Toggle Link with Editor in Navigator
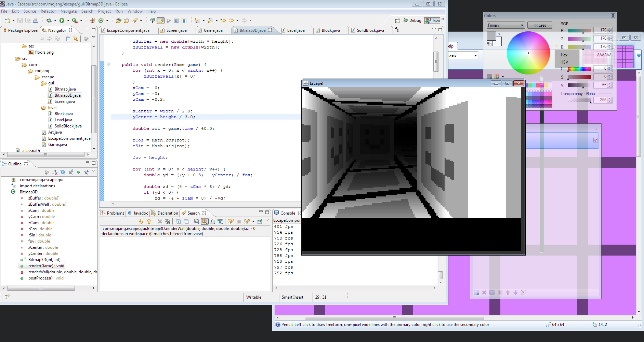 point(76,39)
